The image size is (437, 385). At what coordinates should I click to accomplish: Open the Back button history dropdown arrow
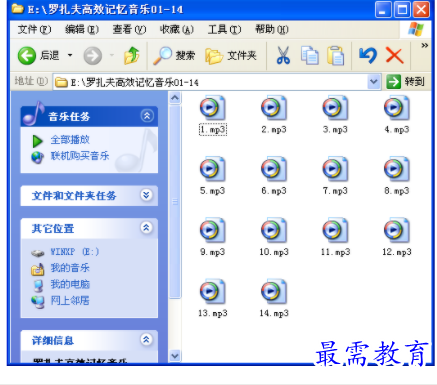click(70, 55)
